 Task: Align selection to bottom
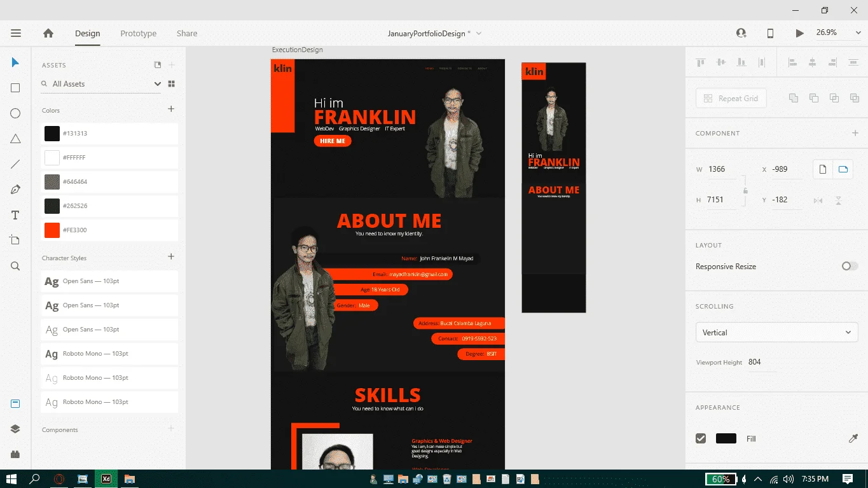pyautogui.click(x=741, y=62)
